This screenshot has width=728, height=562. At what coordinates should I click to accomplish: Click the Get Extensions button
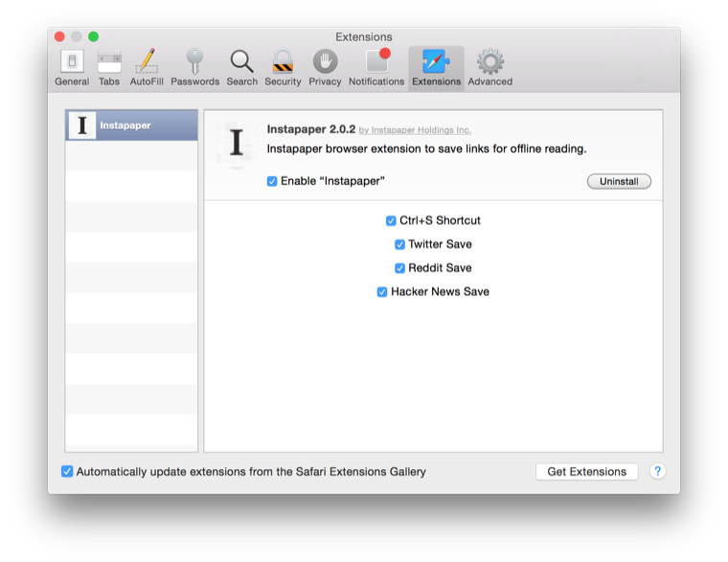587,471
